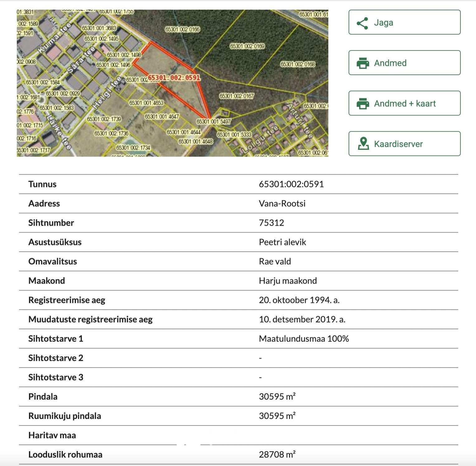Click printer icon in Andmed + kaart button
The image size is (476, 466).
point(363,104)
